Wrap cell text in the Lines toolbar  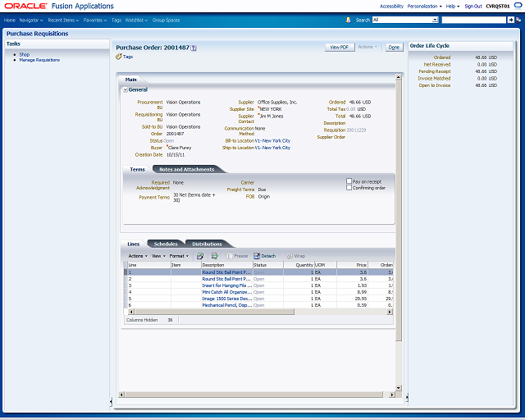[296, 256]
